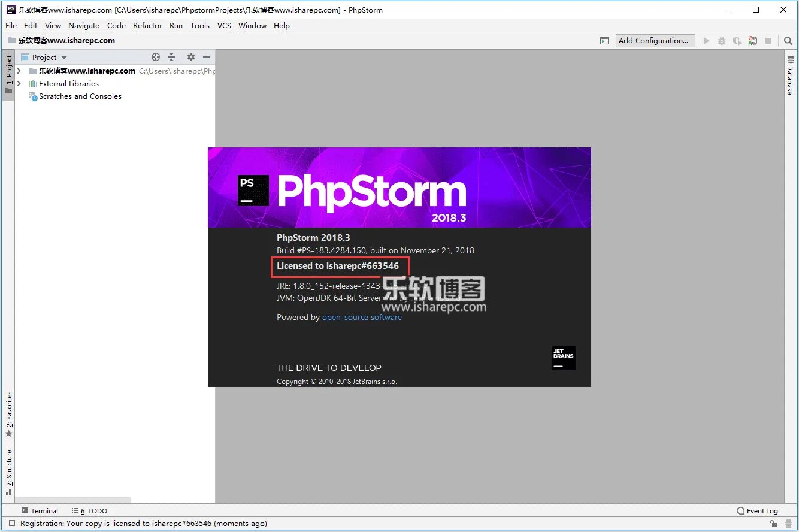Open the VCS menu
799x532 pixels.
224,25
